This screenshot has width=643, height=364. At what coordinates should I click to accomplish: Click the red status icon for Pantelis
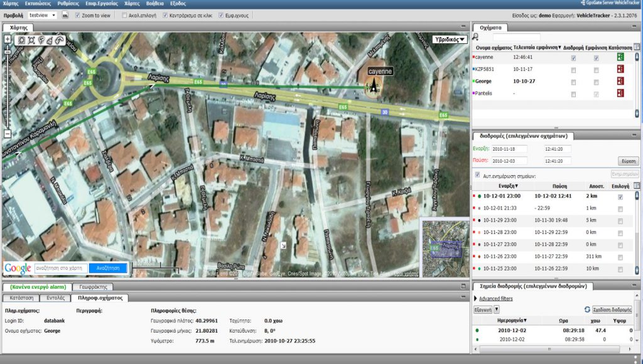click(620, 93)
